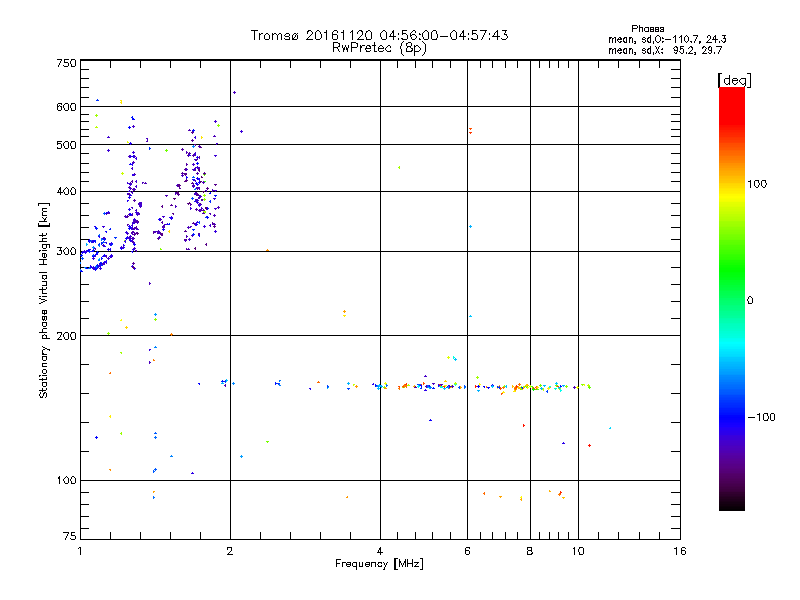The image size is (800, 600).
Task: Click the y-axis tick label '75'
Action: pyautogui.click(x=70, y=536)
